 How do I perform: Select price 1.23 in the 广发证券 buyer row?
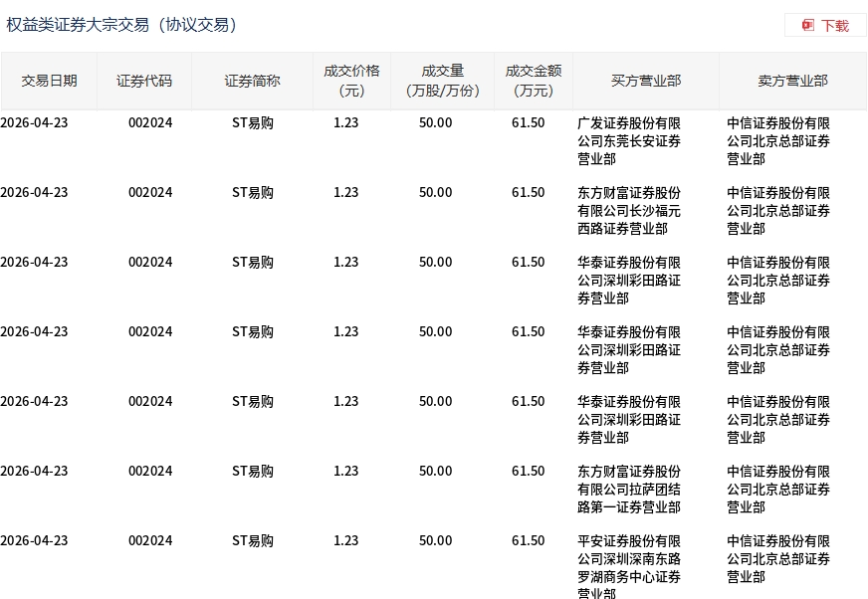[x=346, y=123]
